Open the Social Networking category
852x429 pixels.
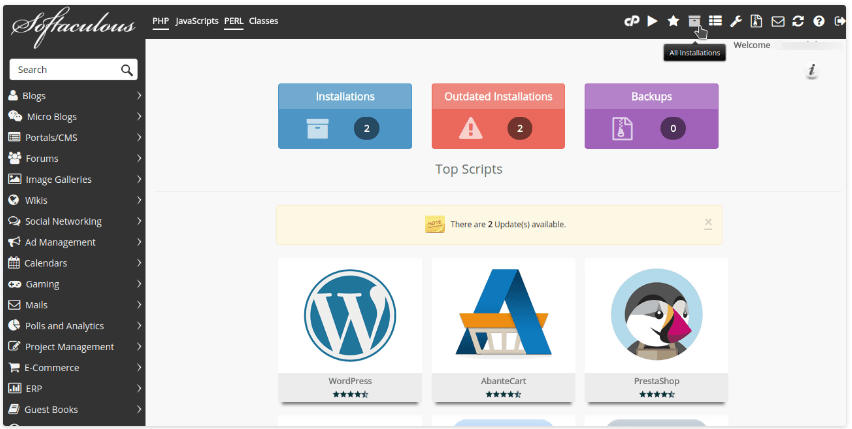[x=63, y=221]
